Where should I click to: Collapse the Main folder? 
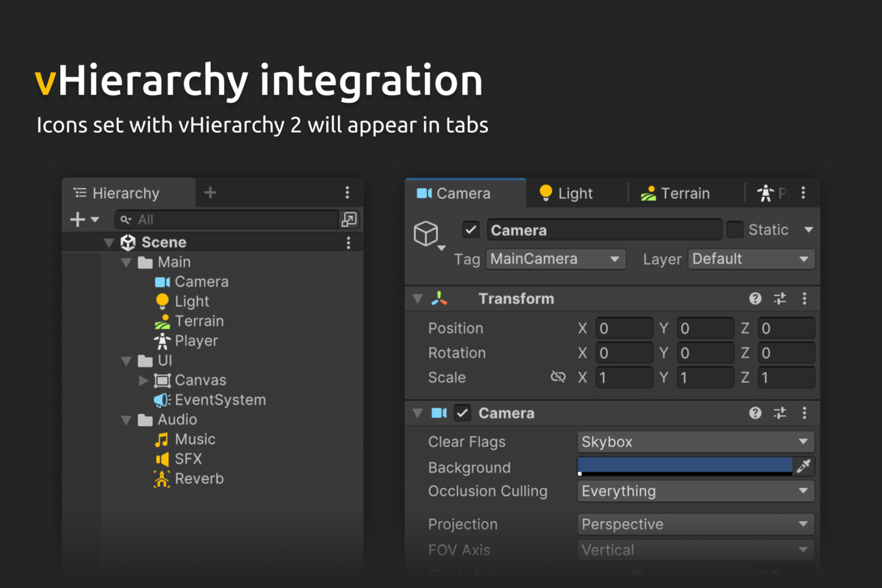coord(126,262)
